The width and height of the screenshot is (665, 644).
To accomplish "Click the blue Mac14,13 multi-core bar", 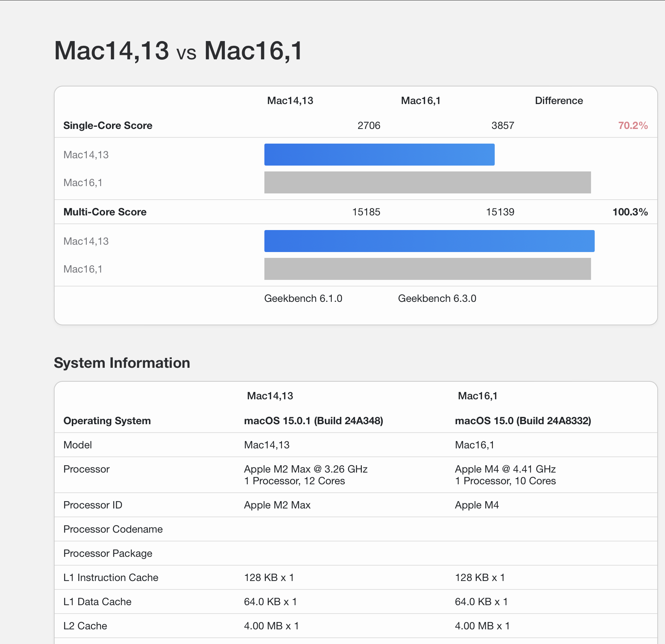I will (430, 241).
